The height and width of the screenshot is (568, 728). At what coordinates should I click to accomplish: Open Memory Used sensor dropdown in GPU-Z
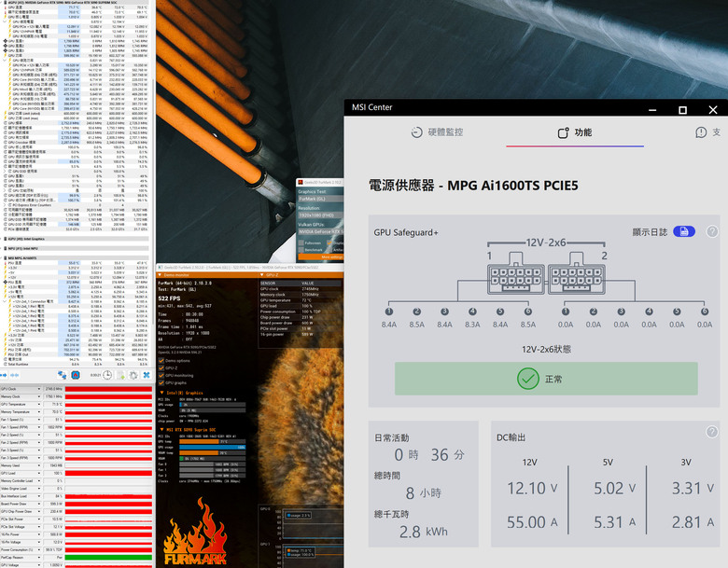coord(38,465)
